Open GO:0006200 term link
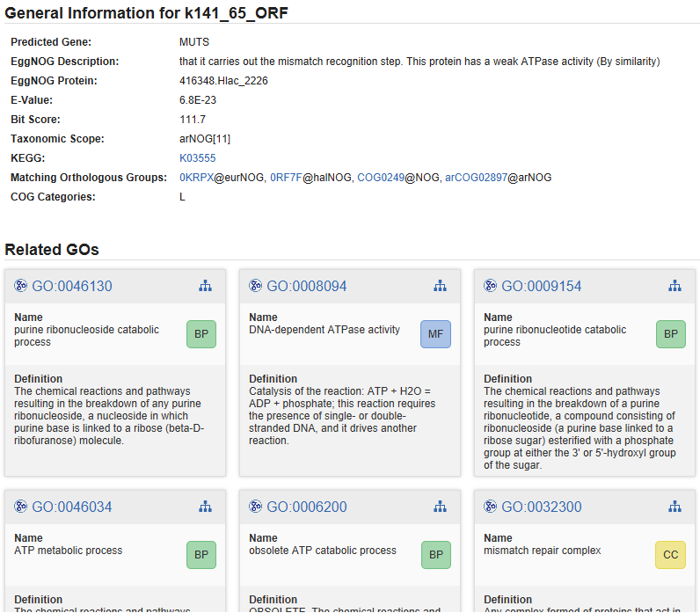 click(307, 507)
